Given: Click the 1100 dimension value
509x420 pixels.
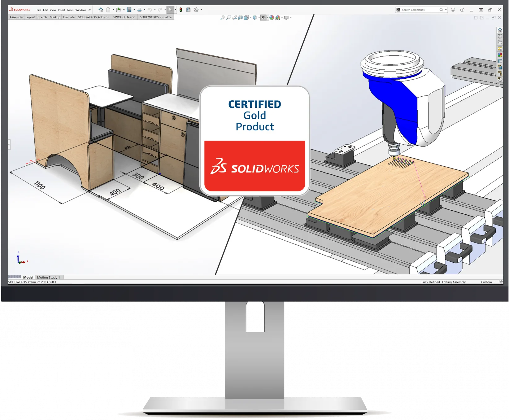Looking at the screenshot, I should point(40,185).
